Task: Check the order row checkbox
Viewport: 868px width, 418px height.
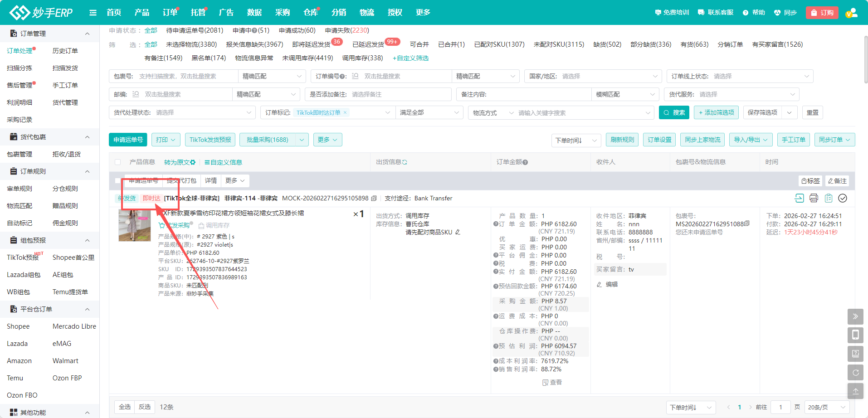Action: [118, 181]
